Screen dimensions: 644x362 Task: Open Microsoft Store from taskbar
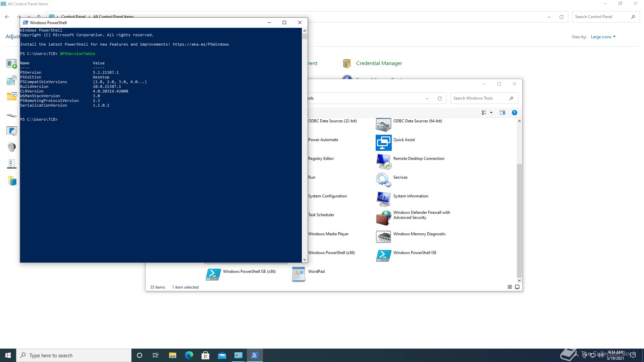(x=205, y=355)
